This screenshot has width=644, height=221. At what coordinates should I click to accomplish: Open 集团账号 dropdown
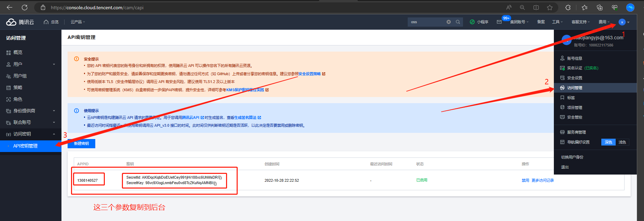[519, 22]
